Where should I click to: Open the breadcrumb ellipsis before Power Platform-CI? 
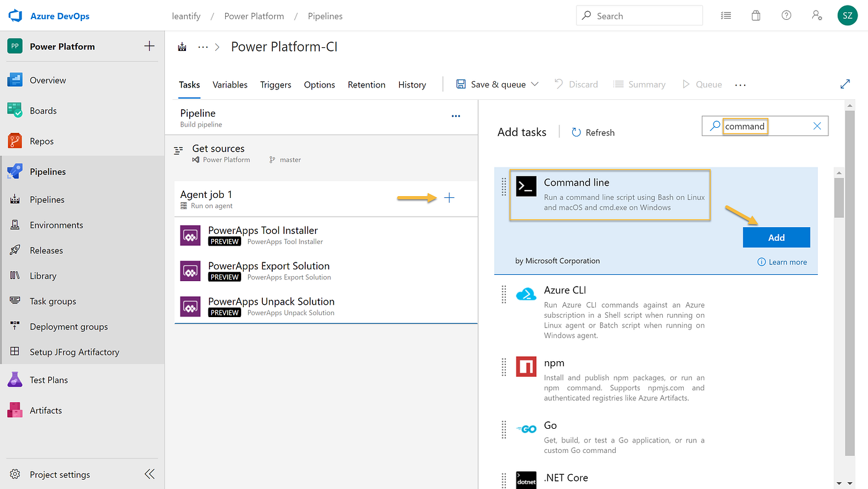203,47
